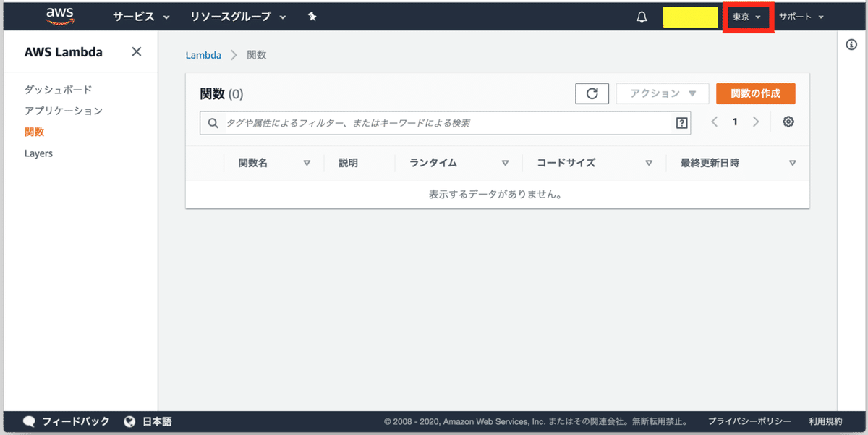Expand the アクション dropdown
This screenshot has width=868, height=435.
tap(662, 93)
